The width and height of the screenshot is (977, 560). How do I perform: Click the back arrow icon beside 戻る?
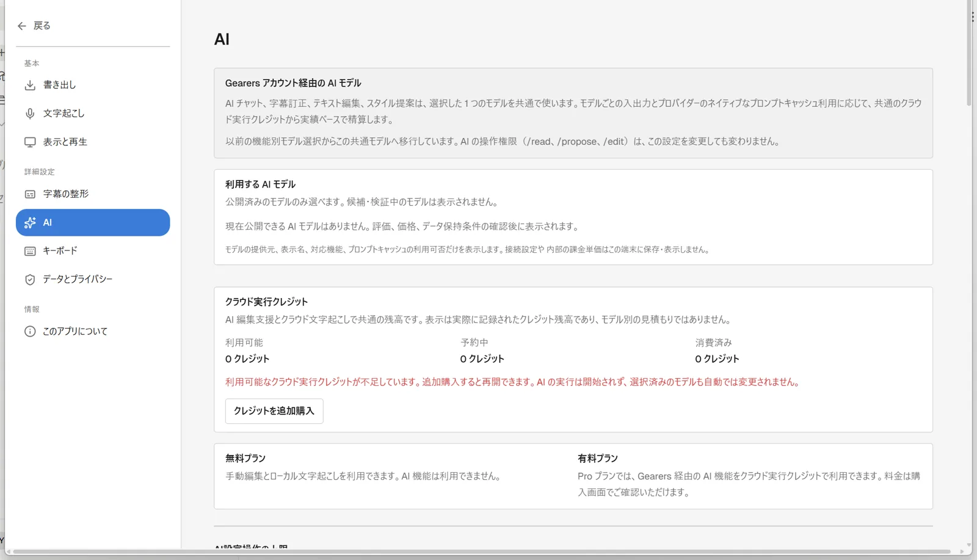(x=22, y=26)
